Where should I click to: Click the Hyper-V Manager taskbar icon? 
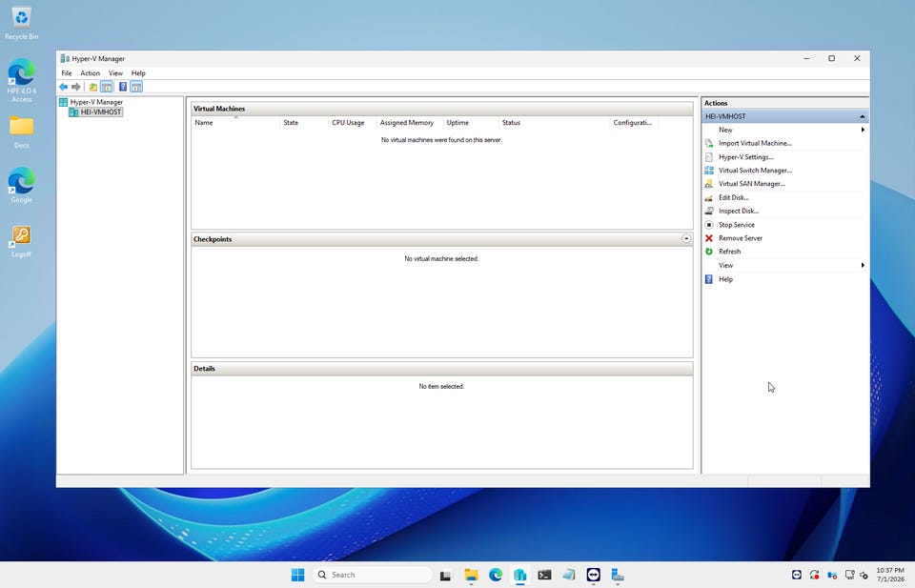[x=520, y=576]
